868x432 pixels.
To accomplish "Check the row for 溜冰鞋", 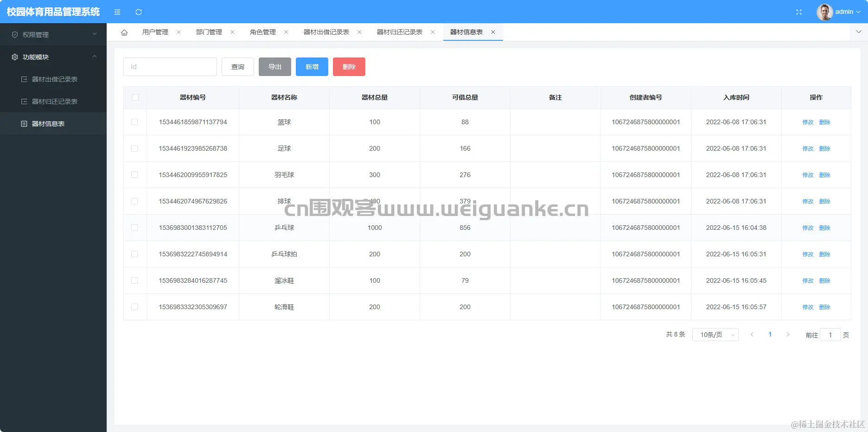I will pos(134,280).
